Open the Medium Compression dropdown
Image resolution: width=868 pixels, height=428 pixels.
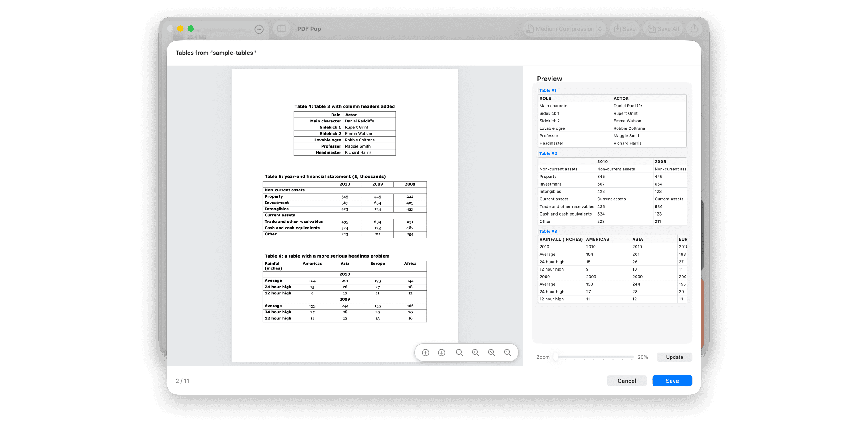tap(564, 29)
